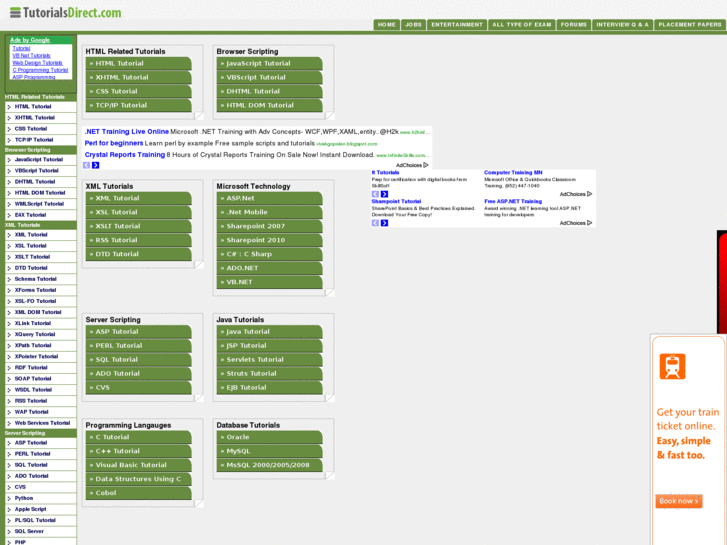The width and height of the screenshot is (727, 545).
Task: Open the Sharepoint 2010 button
Action: (269, 240)
